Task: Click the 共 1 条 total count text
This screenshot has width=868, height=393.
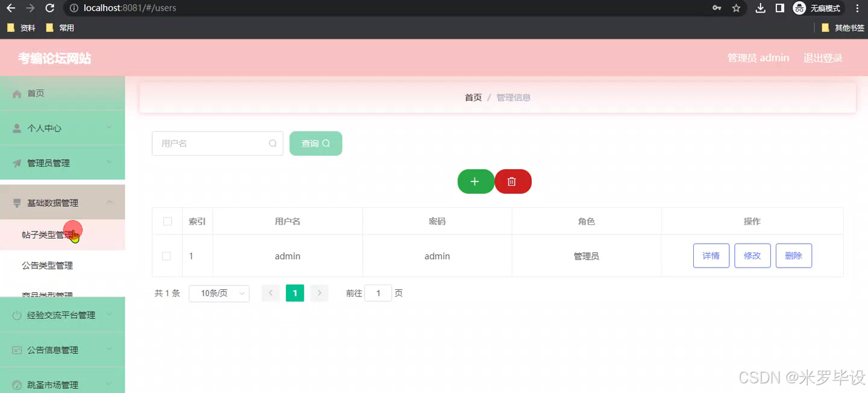Action: (x=168, y=294)
